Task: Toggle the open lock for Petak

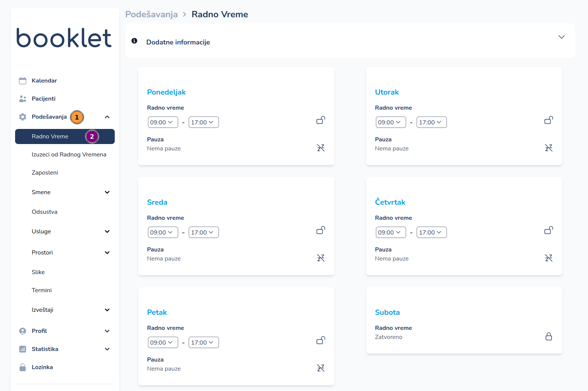Action: pyautogui.click(x=321, y=340)
